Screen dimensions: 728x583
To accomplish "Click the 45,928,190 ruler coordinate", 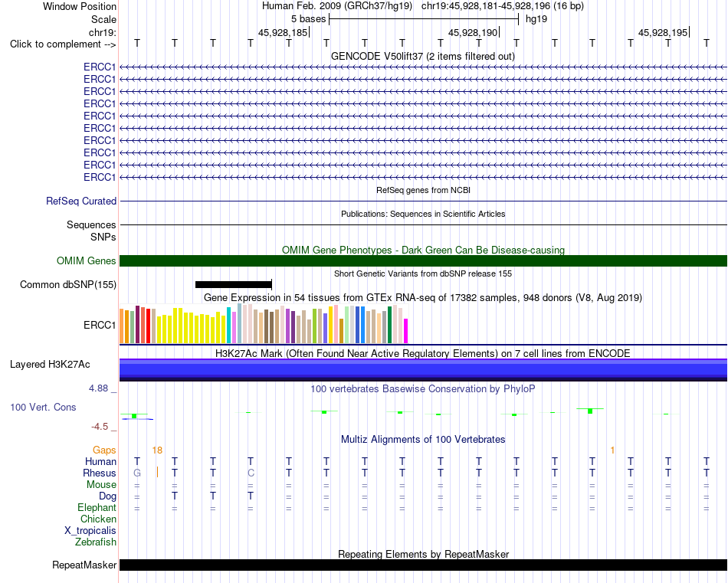I will 473,32.
